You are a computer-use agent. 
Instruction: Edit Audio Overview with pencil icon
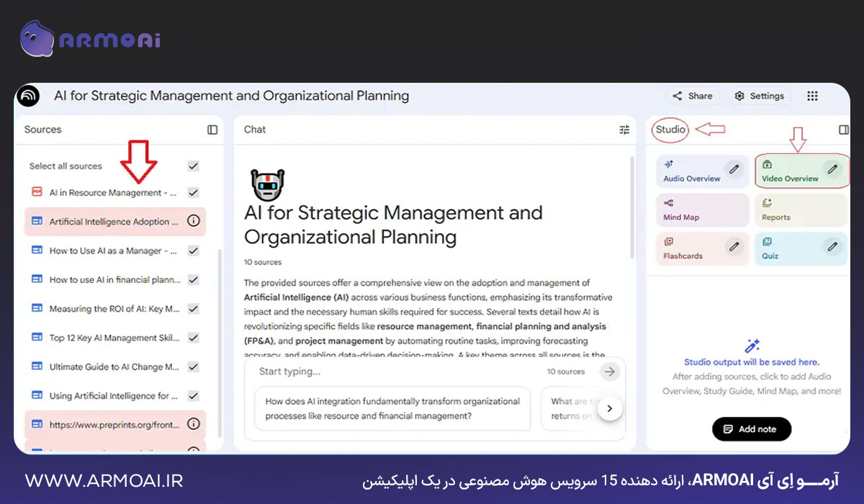tap(734, 170)
